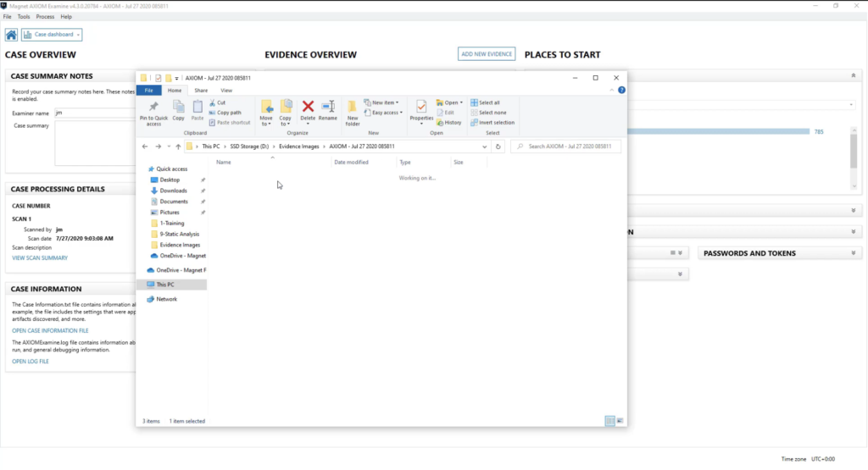The image size is (868, 470).
Task: Open the recent locations dropdown arrow
Action: coord(169,147)
